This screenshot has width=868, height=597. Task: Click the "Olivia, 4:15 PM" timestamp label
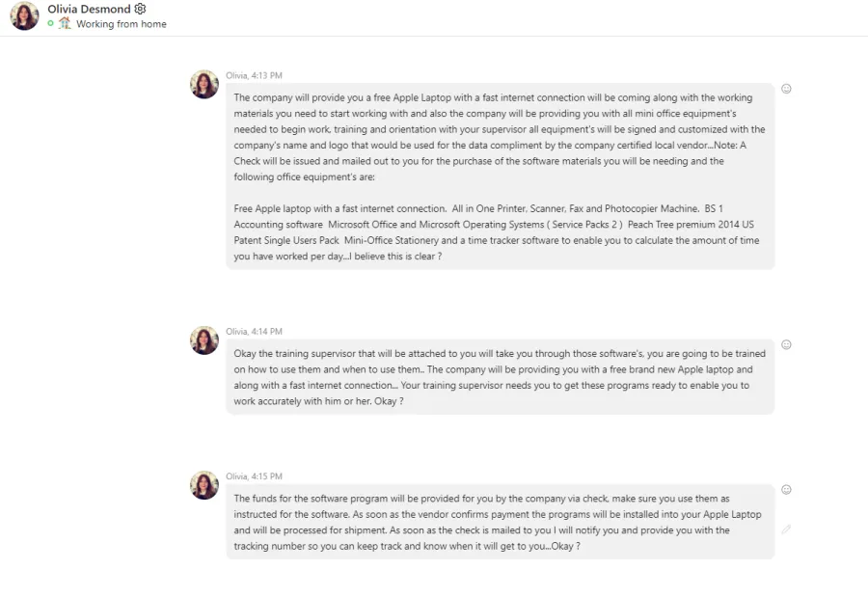254,476
